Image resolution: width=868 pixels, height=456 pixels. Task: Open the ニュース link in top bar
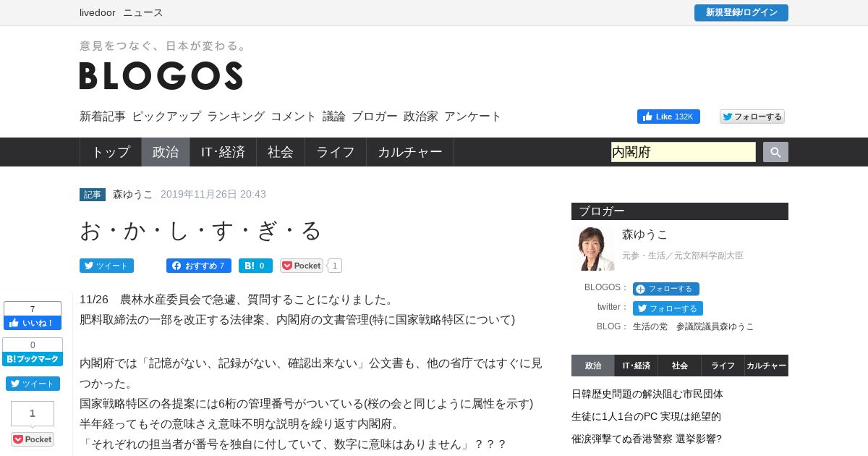(143, 12)
